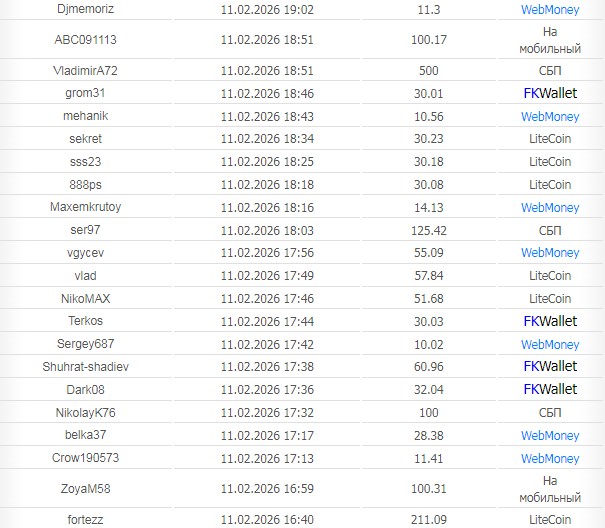Click WebMoney link in mehanik row
605x528 pixels.
coord(549,116)
